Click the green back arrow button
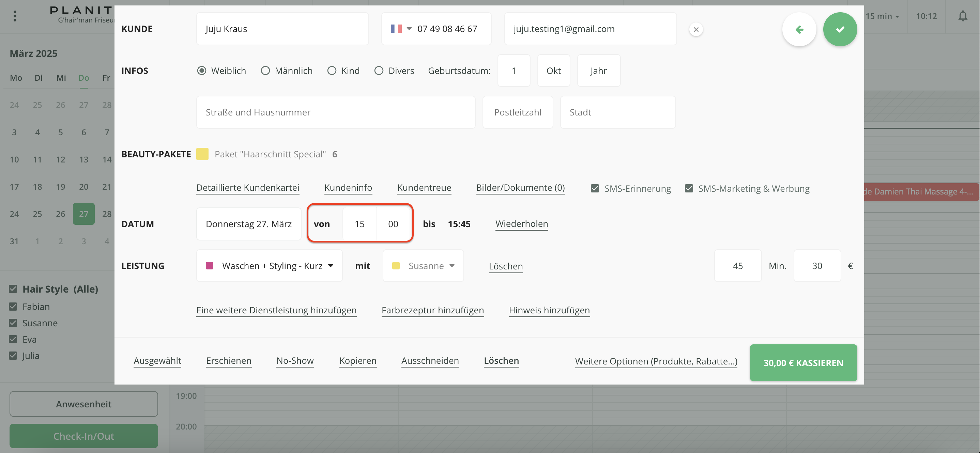 [x=799, y=29]
